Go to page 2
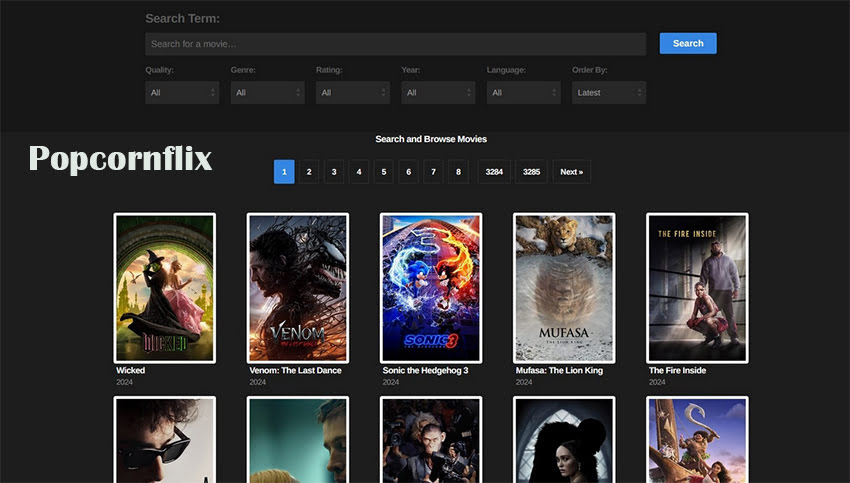Screen dimensions: 850x483 (x=309, y=172)
